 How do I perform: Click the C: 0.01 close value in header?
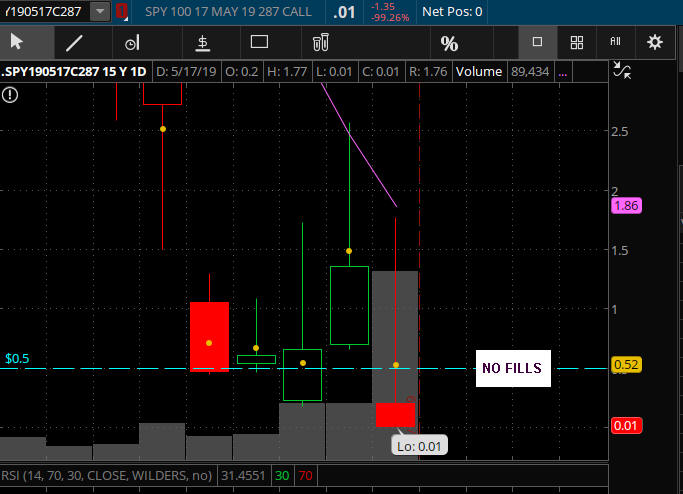point(381,71)
